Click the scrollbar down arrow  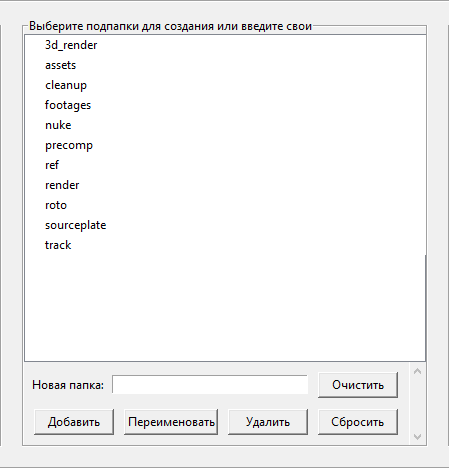[417, 436]
